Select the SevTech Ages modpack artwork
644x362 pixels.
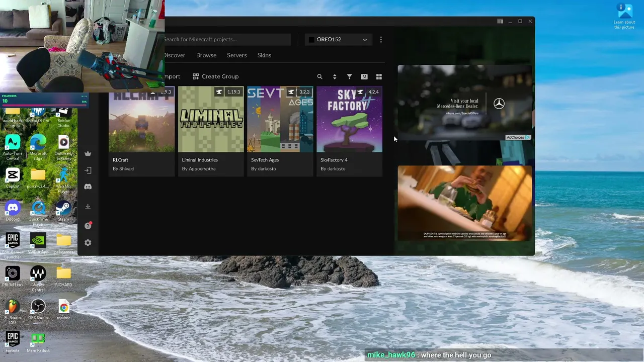[280, 119]
